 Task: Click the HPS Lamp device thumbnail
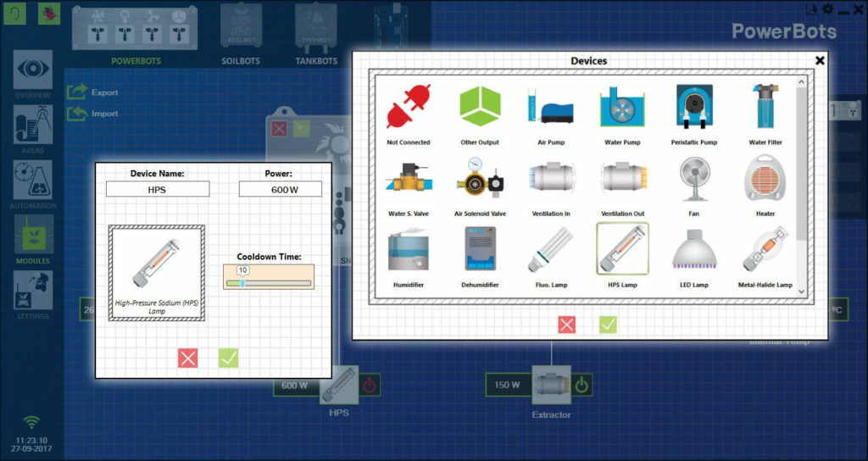(157, 272)
